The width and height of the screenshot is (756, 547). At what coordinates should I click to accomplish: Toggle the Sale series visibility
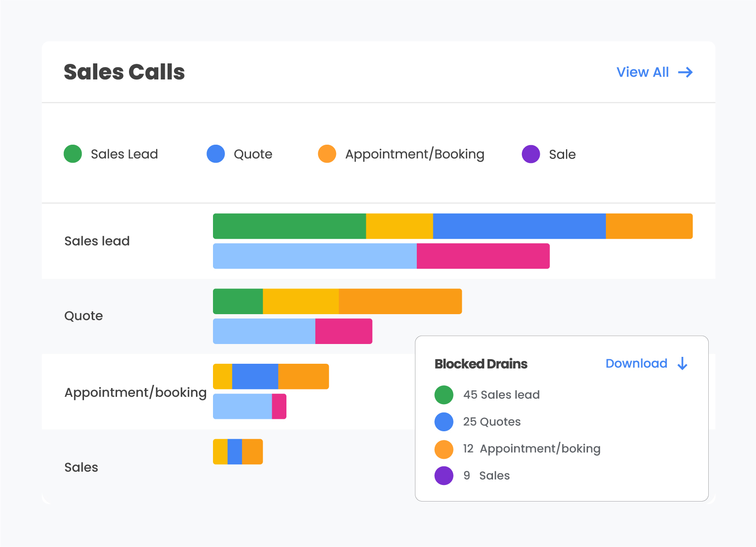[549, 154]
